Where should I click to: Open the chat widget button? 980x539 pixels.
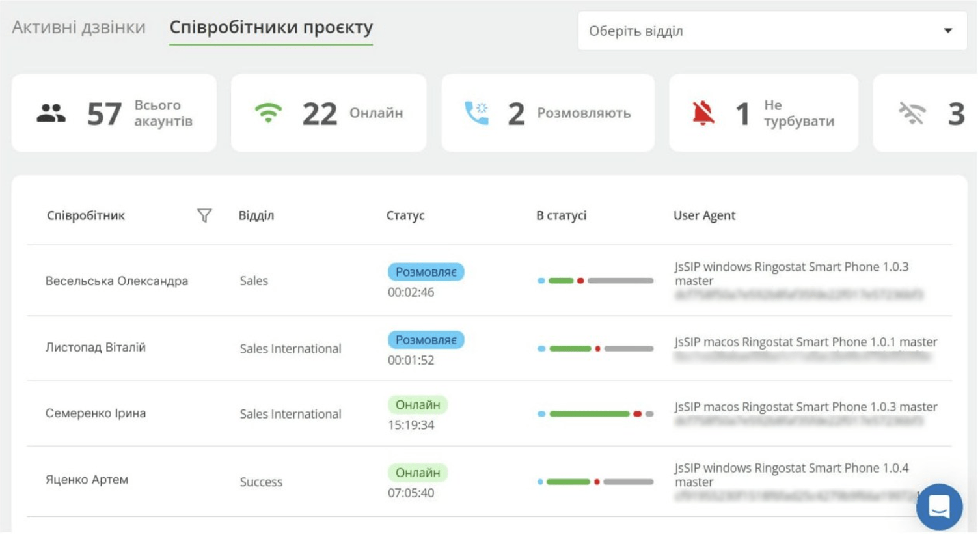coord(939,506)
